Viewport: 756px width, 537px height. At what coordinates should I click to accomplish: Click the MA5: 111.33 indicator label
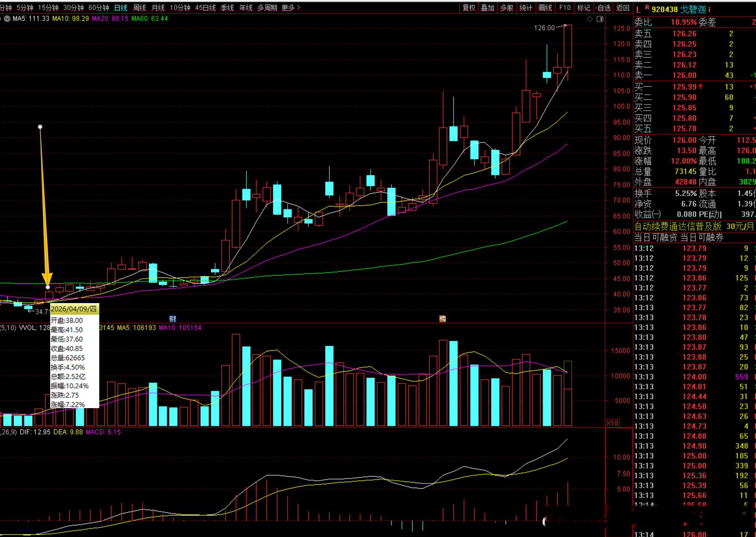pyautogui.click(x=31, y=19)
